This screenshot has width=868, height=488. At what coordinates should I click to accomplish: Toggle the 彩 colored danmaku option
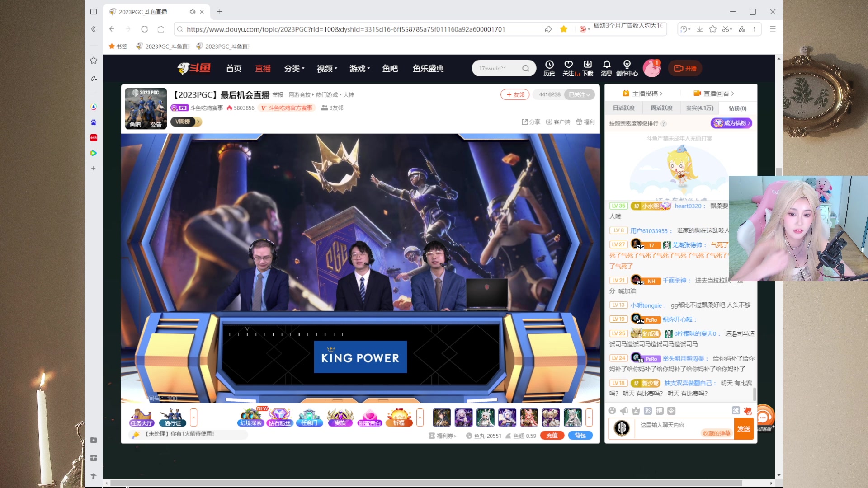648,410
